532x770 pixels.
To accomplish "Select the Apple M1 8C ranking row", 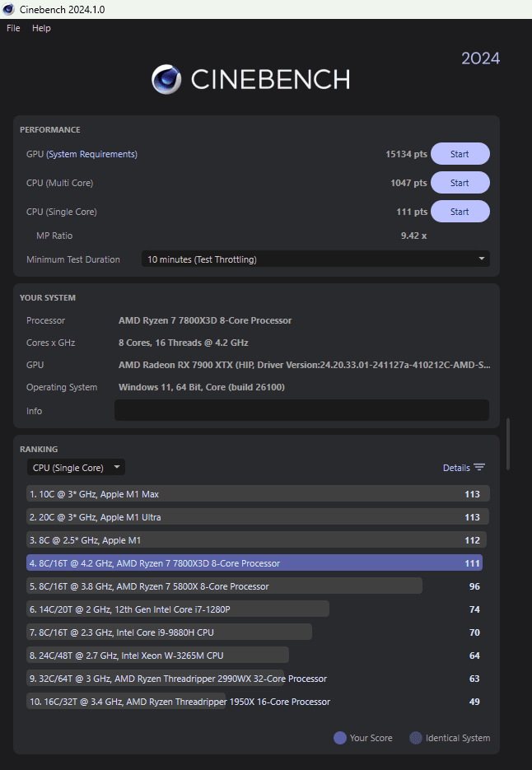I will click(x=258, y=540).
